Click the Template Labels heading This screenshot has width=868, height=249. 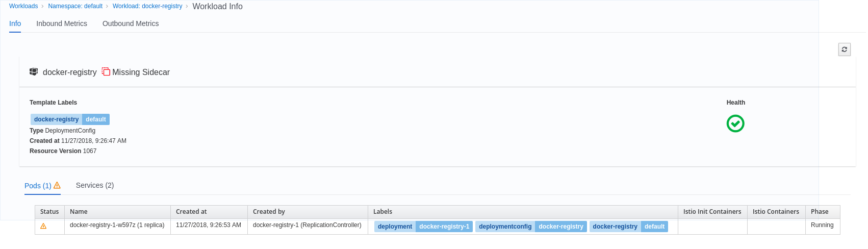(x=53, y=103)
